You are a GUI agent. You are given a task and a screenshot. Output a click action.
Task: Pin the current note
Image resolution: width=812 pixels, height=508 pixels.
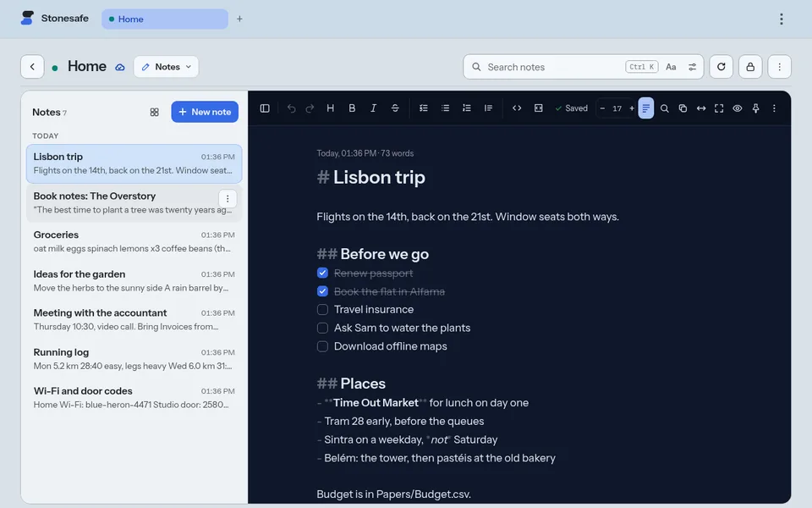tap(755, 108)
